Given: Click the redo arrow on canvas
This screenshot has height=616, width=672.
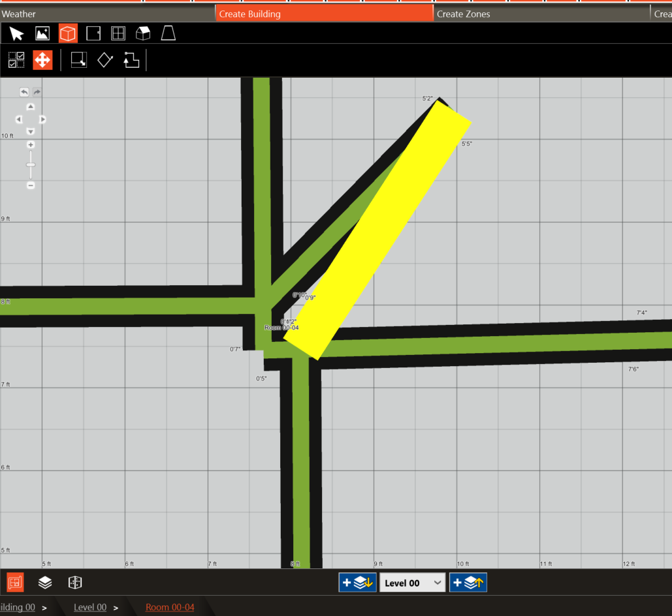Looking at the screenshot, I should (37, 92).
